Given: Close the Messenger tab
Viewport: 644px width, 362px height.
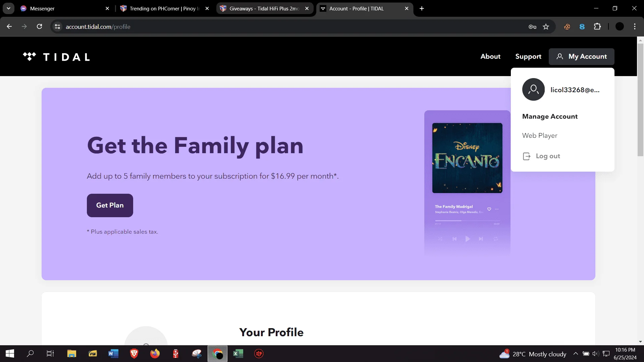Looking at the screenshot, I should (107, 8).
